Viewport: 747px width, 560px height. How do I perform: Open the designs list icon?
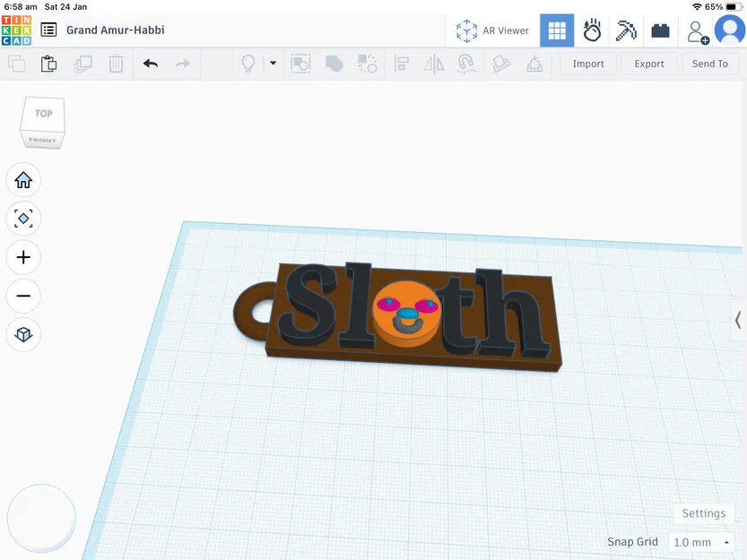(48, 30)
